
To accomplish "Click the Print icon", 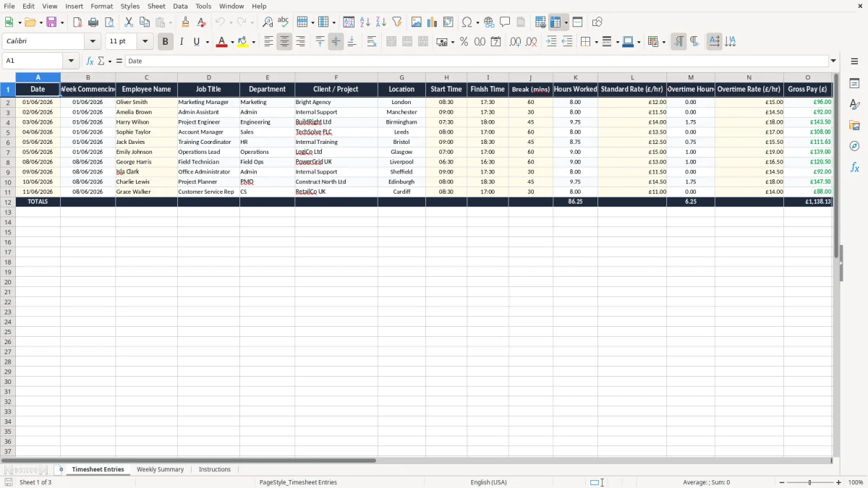I will pos(93,22).
